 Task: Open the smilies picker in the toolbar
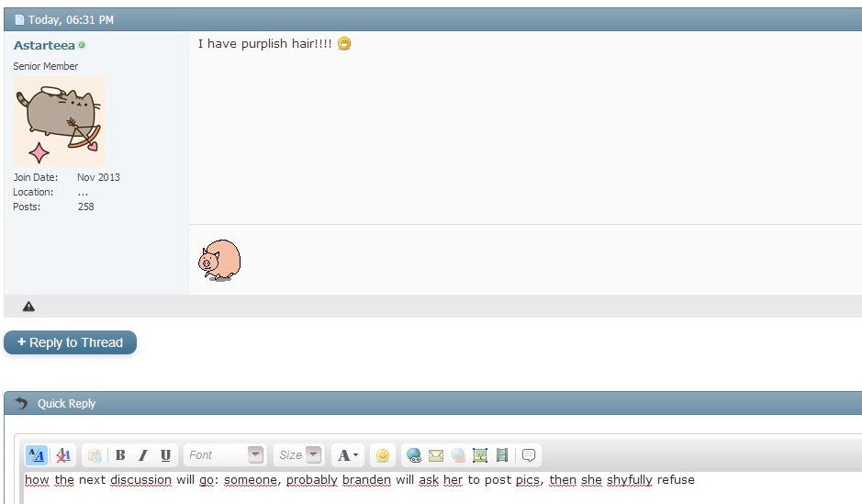click(x=383, y=455)
